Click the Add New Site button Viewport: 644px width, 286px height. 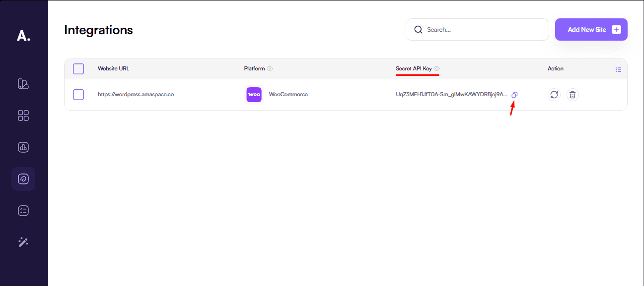(x=591, y=30)
